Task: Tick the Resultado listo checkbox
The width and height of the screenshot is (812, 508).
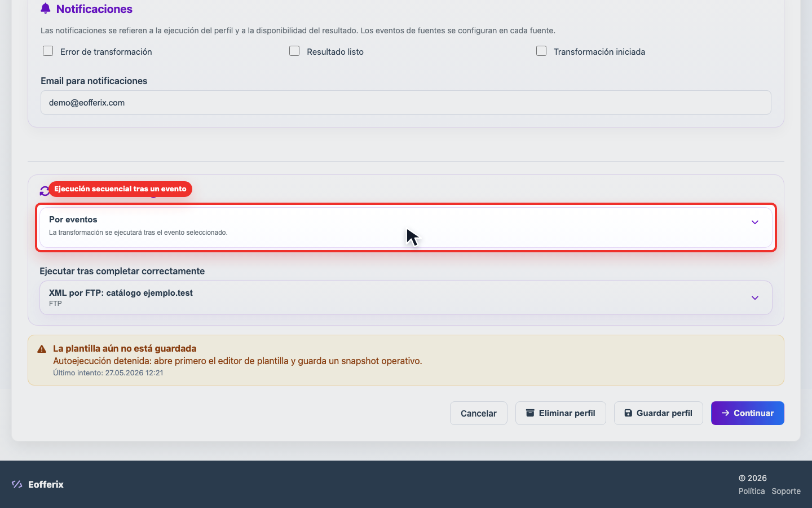Action: tap(294, 51)
